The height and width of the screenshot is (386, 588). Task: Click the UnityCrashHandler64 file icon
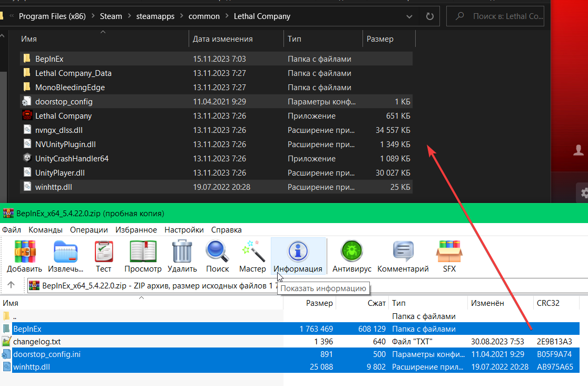click(27, 158)
